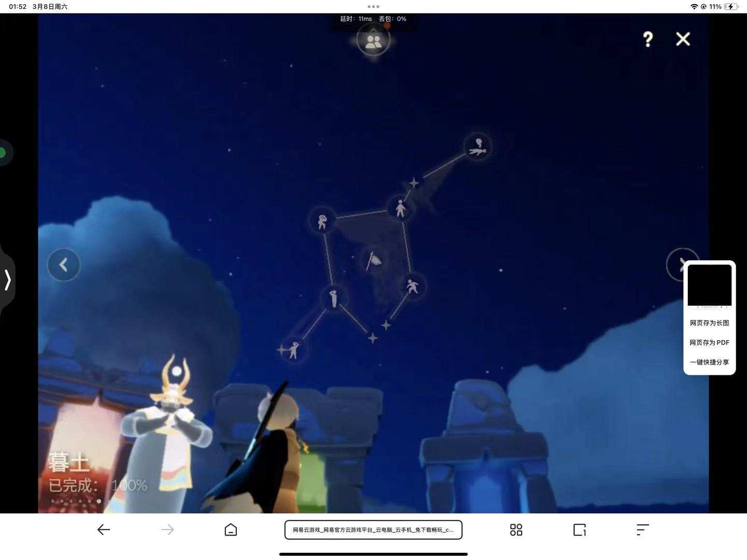Choose 网页存为 PDF option

(x=709, y=342)
